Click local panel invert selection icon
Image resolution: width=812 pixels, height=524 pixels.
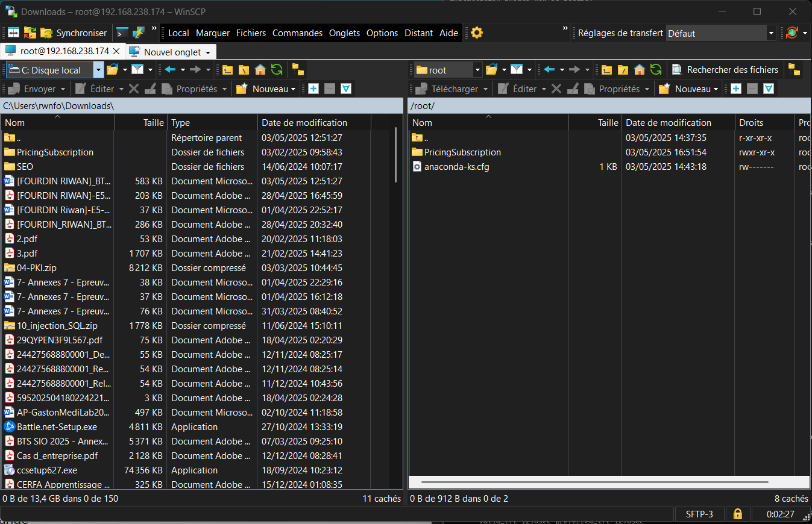pyautogui.click(x=346, y=89)
